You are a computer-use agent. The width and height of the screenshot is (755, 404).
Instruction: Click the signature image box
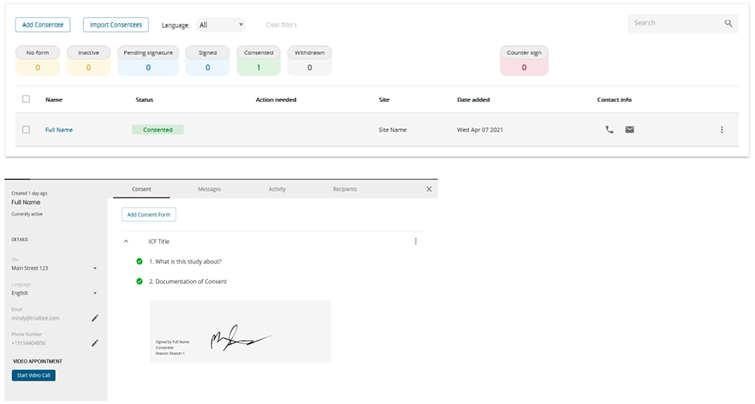point(240,331)
